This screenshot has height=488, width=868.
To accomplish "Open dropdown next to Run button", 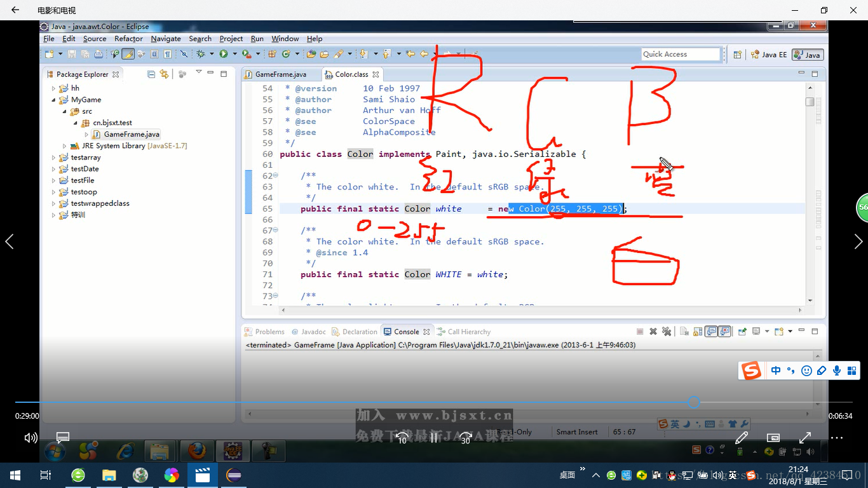I will pos(234,55).
